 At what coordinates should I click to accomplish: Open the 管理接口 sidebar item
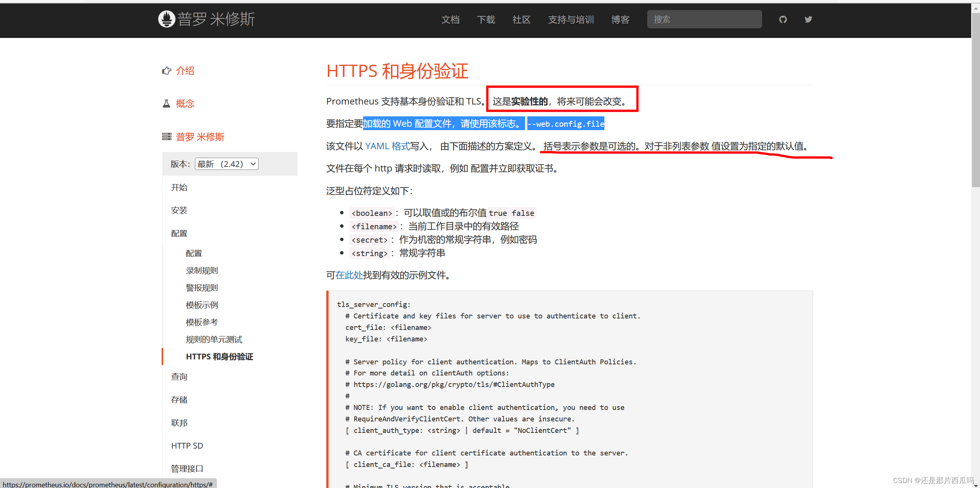pyautogui.click(x=187, y=469)
